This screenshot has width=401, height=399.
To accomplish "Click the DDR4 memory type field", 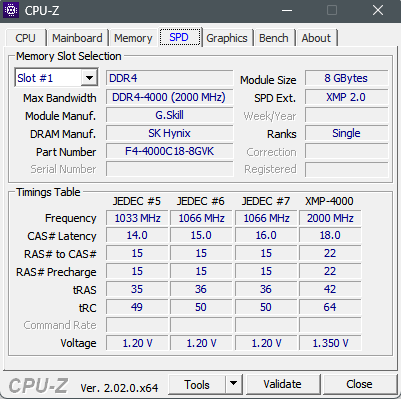I will click(x=169, y=78).
